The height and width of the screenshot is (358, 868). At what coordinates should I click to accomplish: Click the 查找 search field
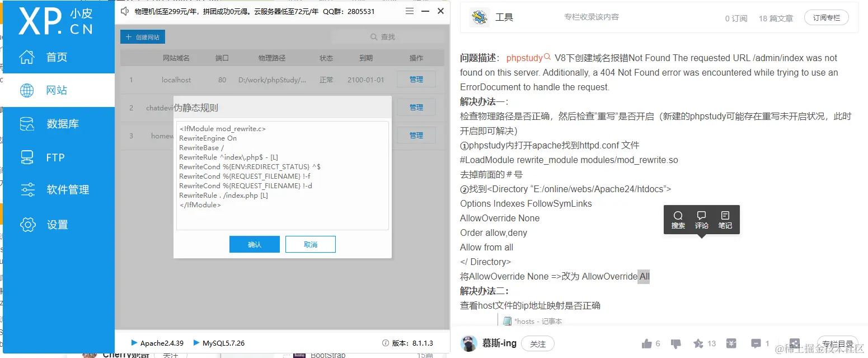tap(388, 36)
